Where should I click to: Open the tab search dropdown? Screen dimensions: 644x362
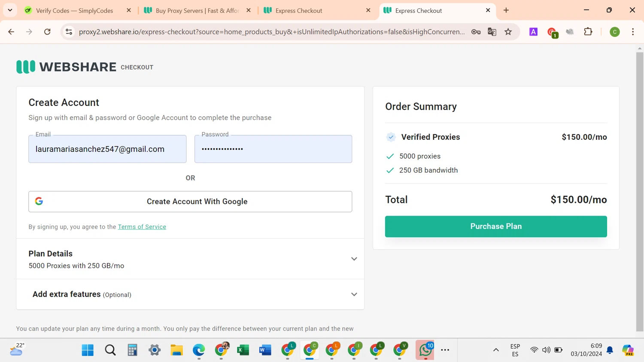pyautogui.click(x=10, y=10)
